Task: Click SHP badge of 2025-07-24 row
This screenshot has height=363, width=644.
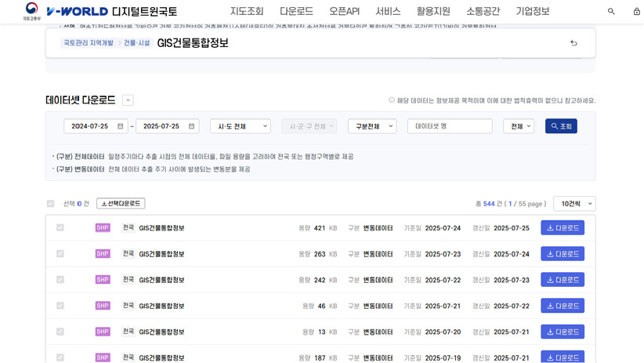Action: click(103, 228)
